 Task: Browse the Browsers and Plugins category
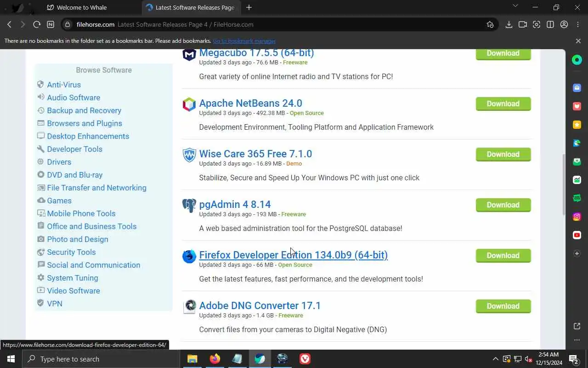coord(85,123)
